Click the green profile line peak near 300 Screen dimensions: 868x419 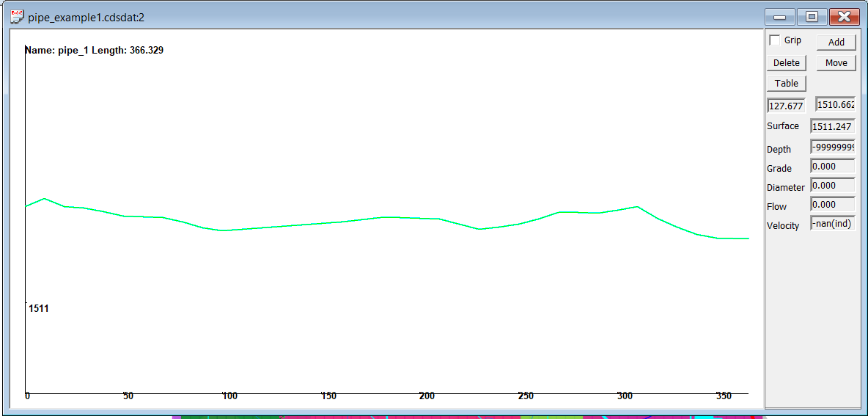pyautogui.click(x=636, y=207)
